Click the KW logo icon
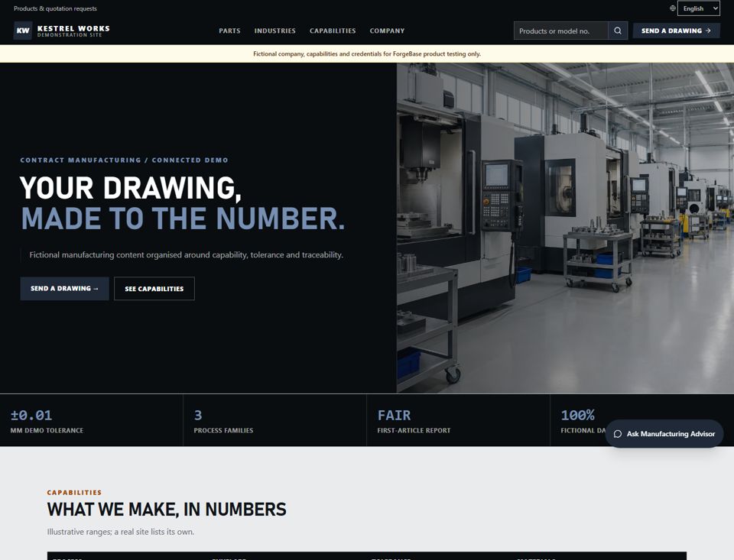Image resolution: width=734 pixels, height=560 pixels. pos(23,31)
